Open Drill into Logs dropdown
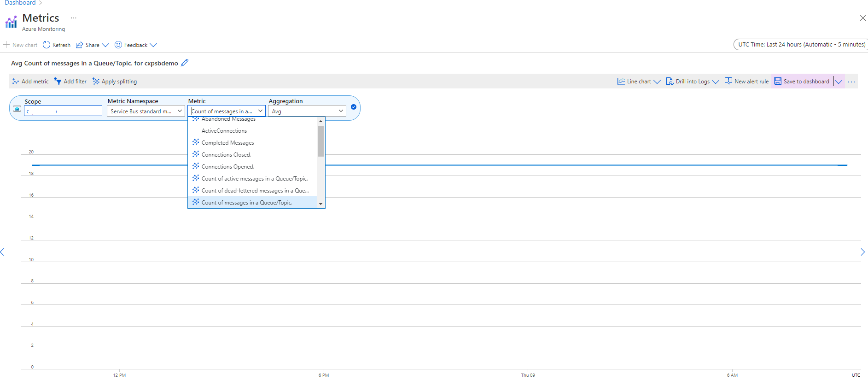 (x=693, y=82)
